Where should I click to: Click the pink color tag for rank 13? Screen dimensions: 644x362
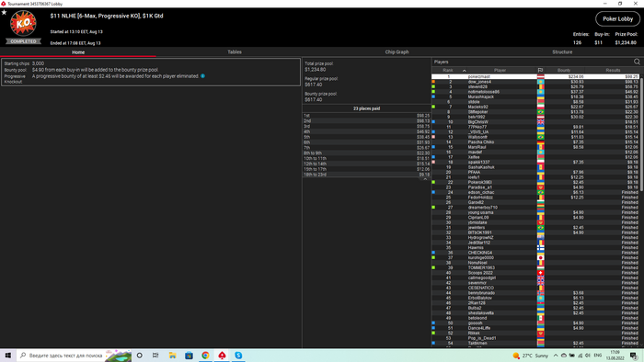pos(433,137)
